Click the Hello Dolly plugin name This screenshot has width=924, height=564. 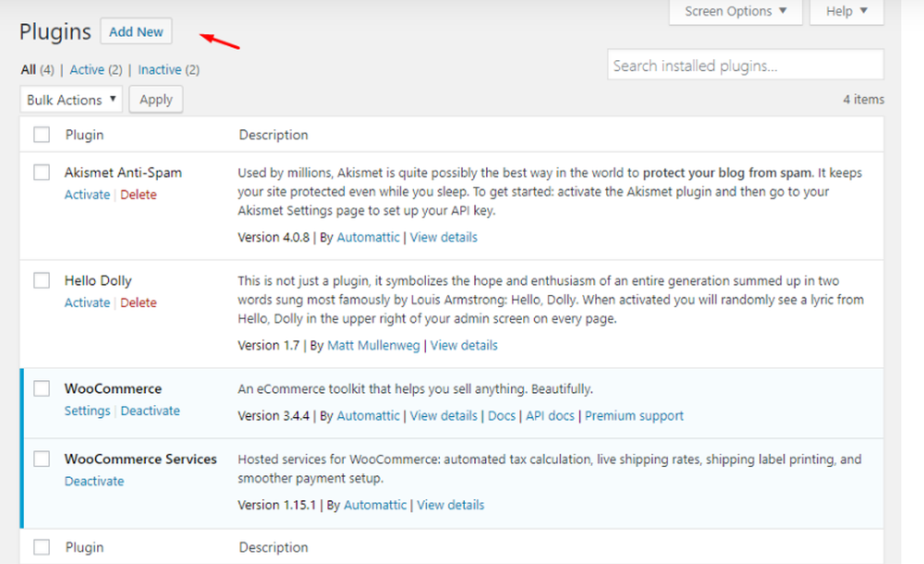point(98,280)
